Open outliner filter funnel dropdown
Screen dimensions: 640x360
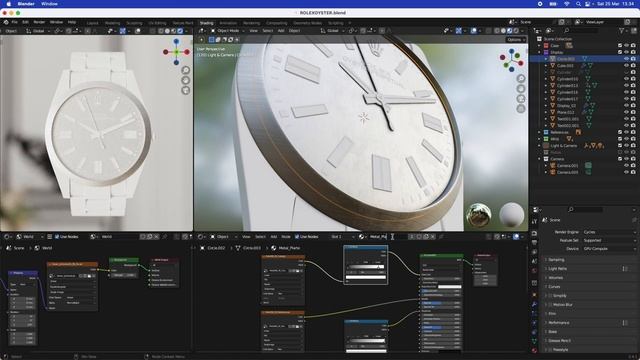click(x=624, y=31)
